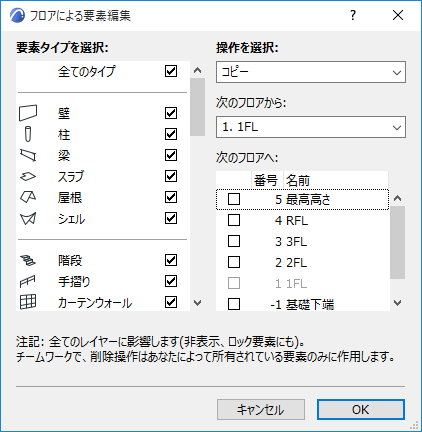Click the slab (スラブ) element icon

tap(28, 176)
